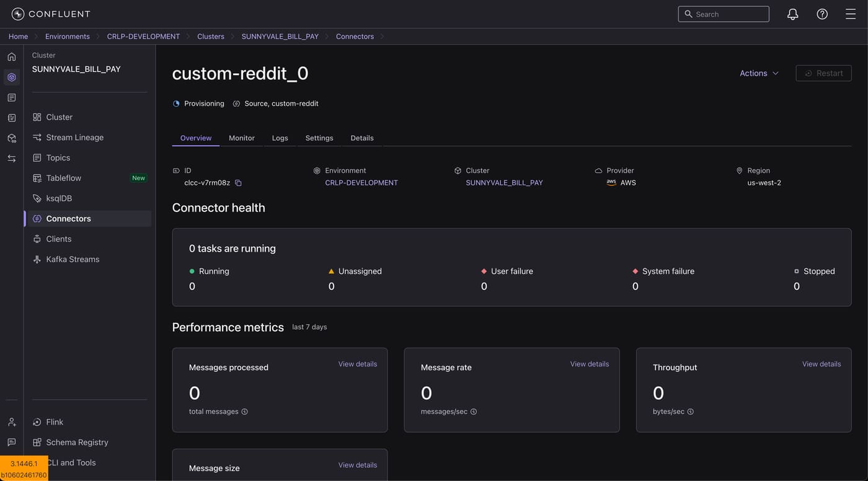Image resolution: width=868 pixels, height=481 pixels.
Task: Switch to the Settings tab
Action: pyautogui.click(x=319, y=138)
